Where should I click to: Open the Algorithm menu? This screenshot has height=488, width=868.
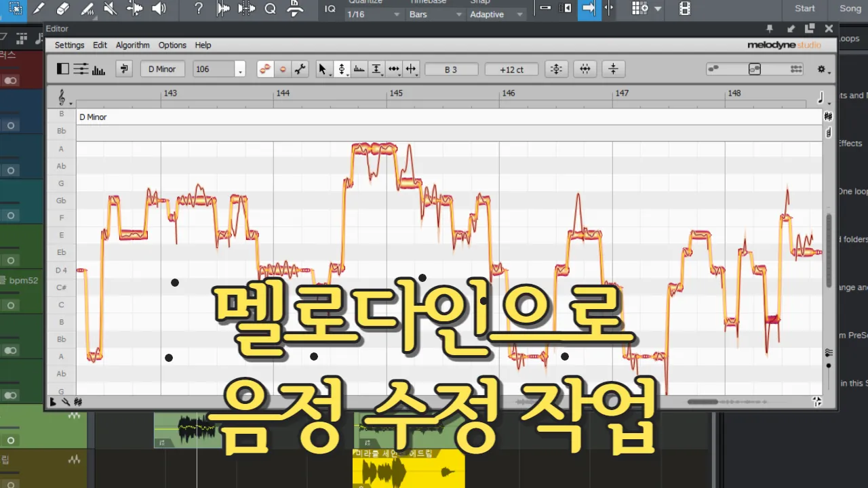[132, 45]
